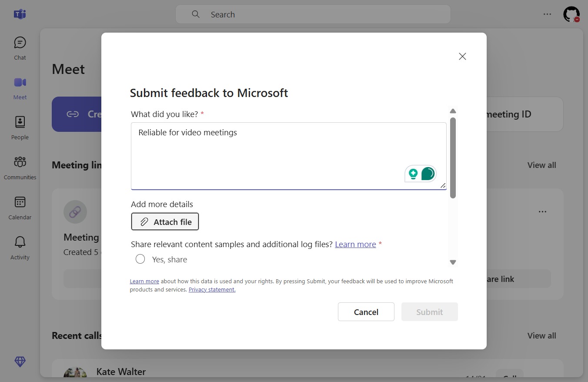The height and width of the screenshot is (382, 588).
Task: Select the Yes, share radio button
Action: click(140, 259)
